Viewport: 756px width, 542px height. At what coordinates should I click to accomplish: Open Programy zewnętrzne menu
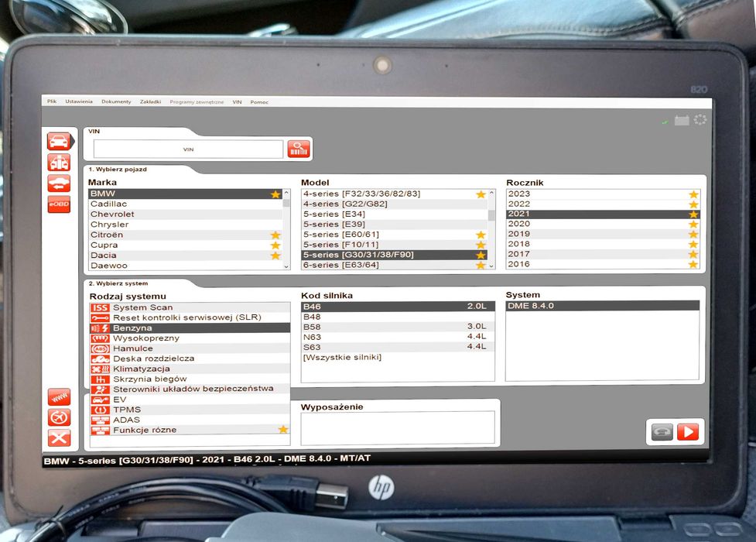click(197, 102)
